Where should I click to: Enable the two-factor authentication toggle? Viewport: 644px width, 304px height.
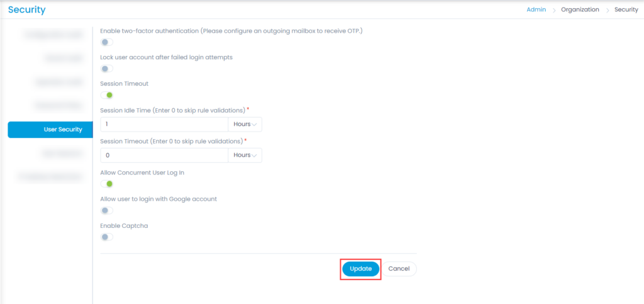click(x=107, y=42)
